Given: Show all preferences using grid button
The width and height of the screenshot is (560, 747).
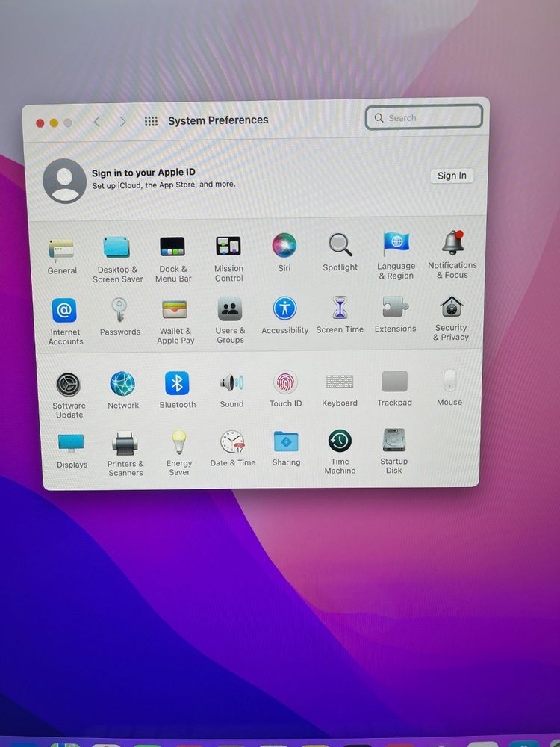Looking at the screenshot, I should [x=151, y=121].
